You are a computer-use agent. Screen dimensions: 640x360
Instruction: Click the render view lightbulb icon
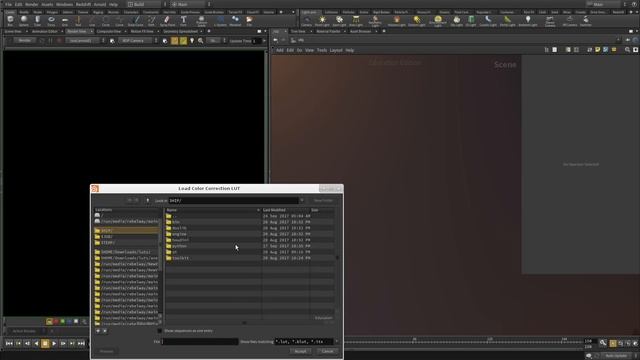[192, 41]
